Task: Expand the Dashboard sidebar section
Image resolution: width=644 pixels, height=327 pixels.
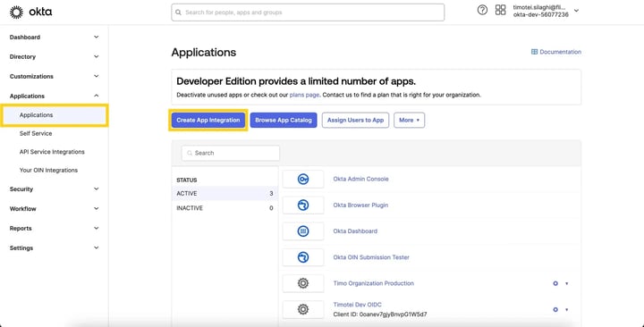Action: (x=96, y=37)
